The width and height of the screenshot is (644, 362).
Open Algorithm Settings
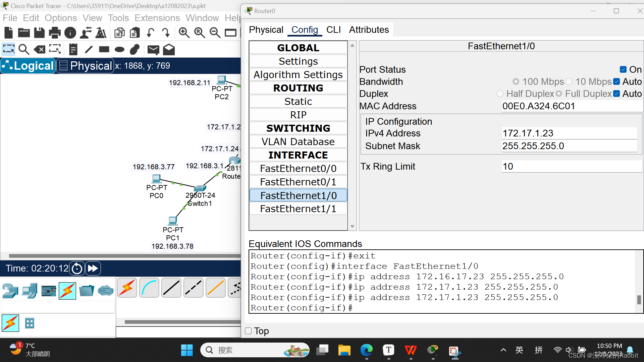pos(298,75)
